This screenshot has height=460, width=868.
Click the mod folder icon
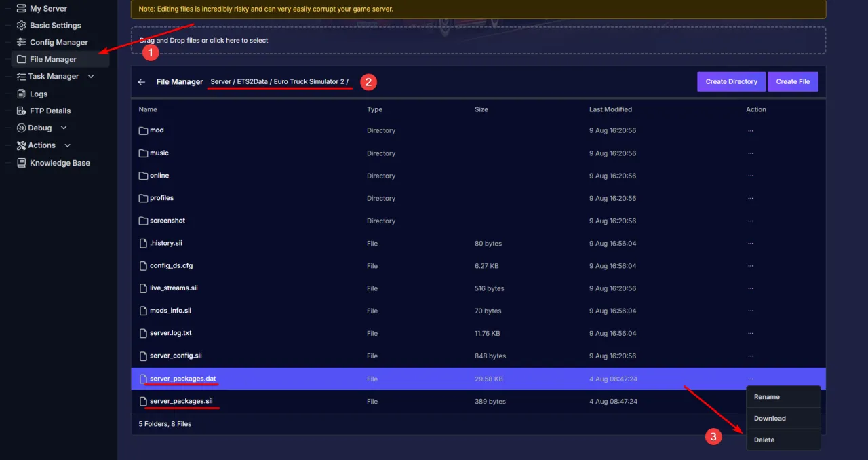click(143, 130)
